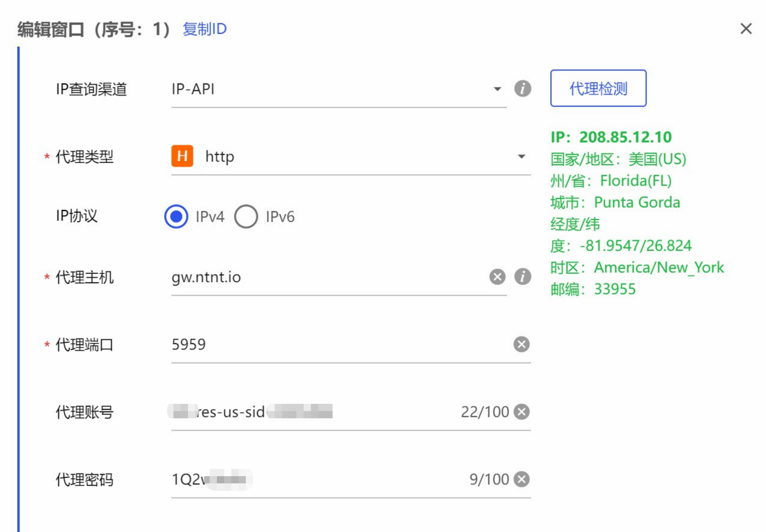
Task: Select the IPv4 radio button
Action: click(x=176, y=217)
